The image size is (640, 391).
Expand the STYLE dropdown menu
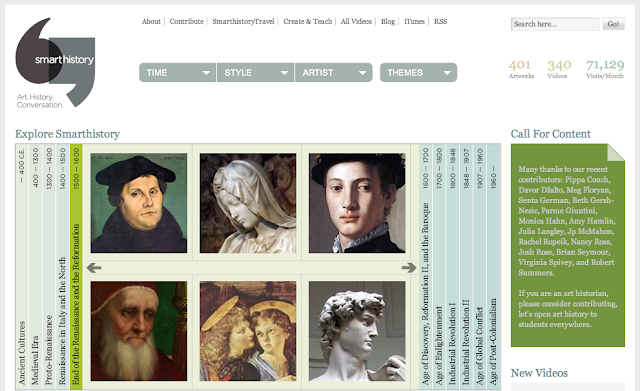(x=255, y=73)
